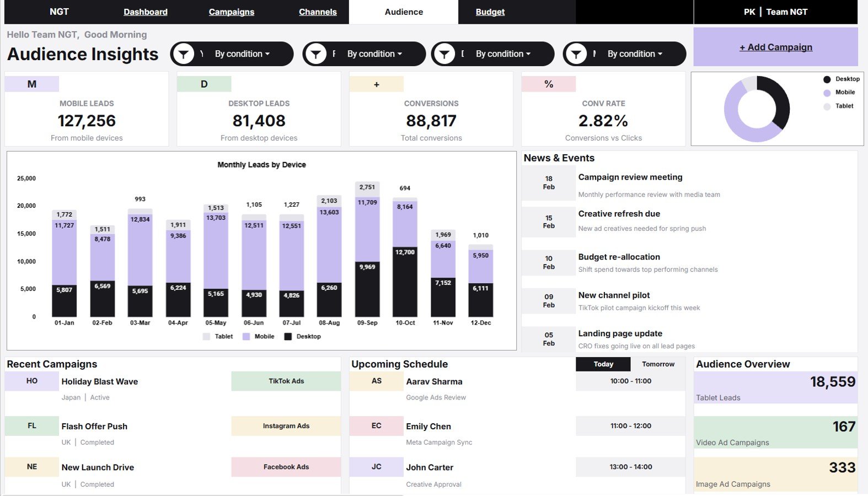
Task: Switch to the Channels tab
Action: coord(318,12)
